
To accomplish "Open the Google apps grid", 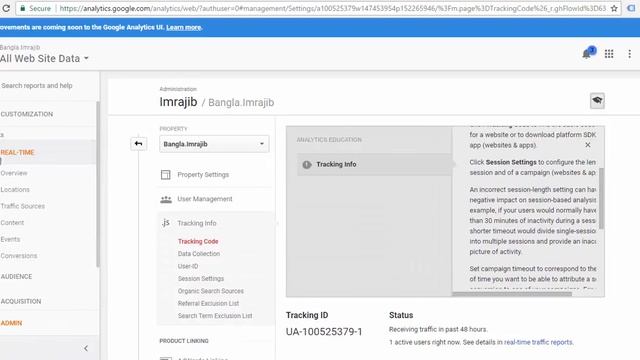I will click(609, 54).
